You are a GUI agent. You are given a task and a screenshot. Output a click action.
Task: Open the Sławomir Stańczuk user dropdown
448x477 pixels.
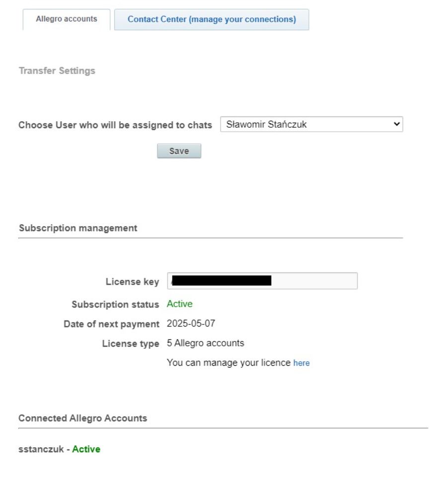click(x=311, y=124)
